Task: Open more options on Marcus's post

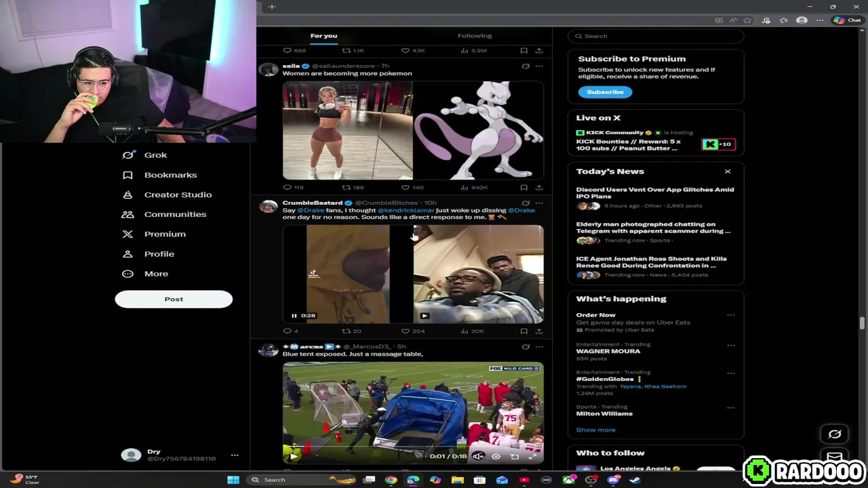Action: (539, 346)
